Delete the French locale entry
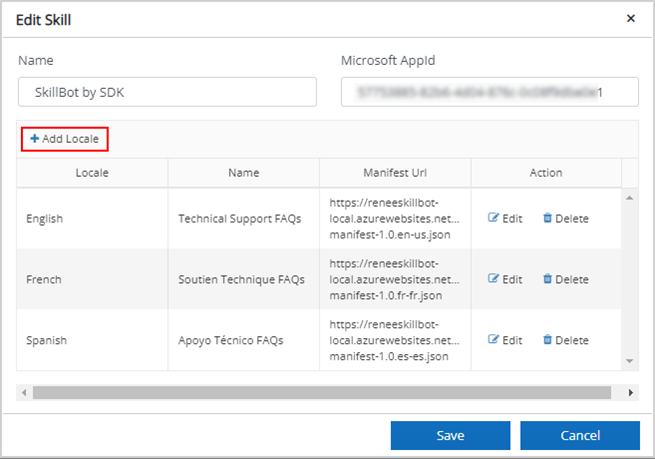This screenshot has width=655, height=459. coord(565,280)
